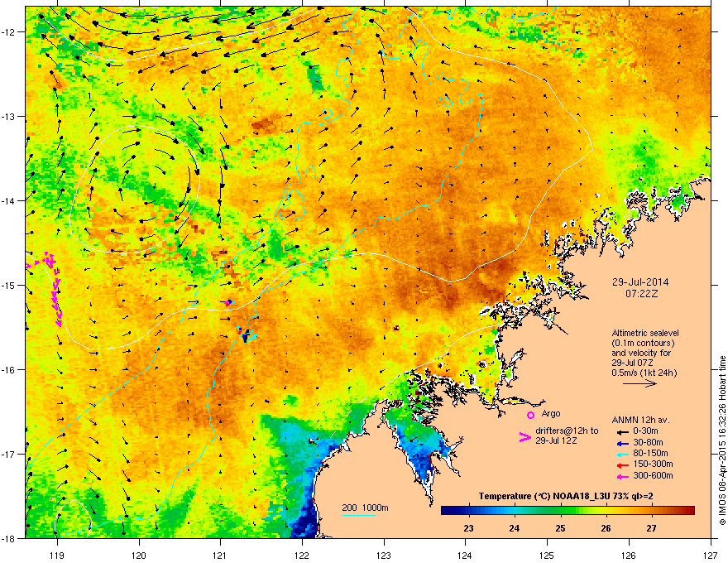Viewport: 728px width, 563px height.
Task: Click the longitude axis label 126
Action: [629, 555]
